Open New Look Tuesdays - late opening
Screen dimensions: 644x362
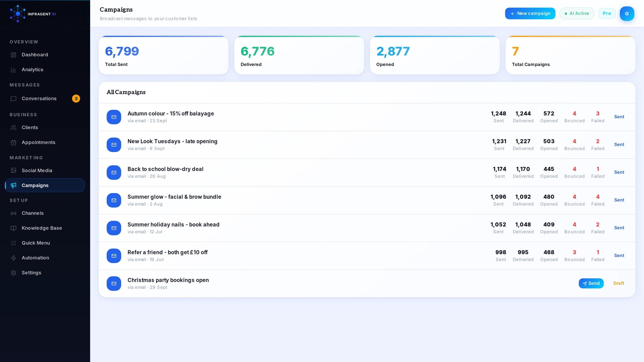click(172, 141)
